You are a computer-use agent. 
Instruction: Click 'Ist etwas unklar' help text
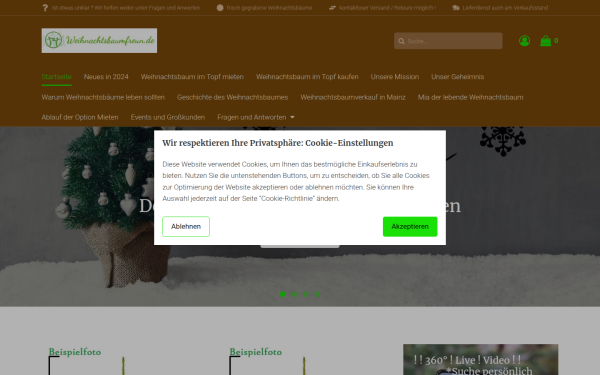(x=126, y=8)
